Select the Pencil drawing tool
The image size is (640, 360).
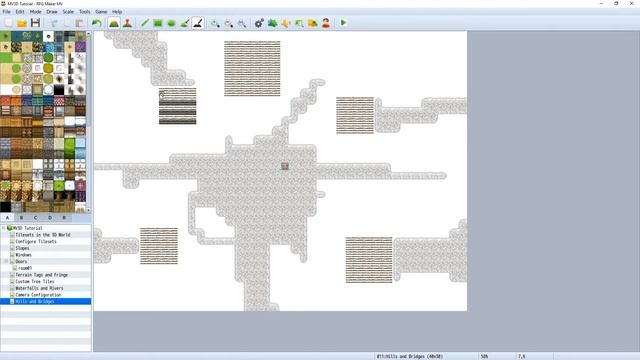coord(144,23)
